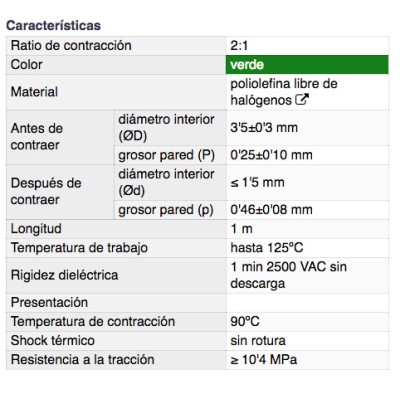
Task: Click the Longitud 1 m value
Action: point(241,229)
